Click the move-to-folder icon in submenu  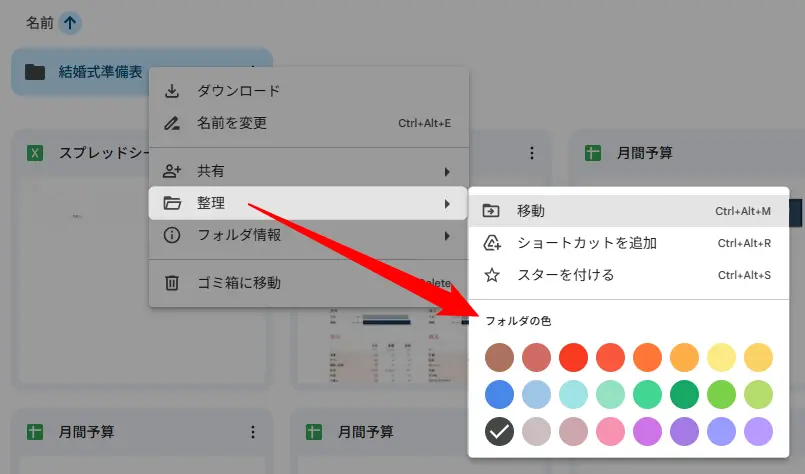point(491,211)
